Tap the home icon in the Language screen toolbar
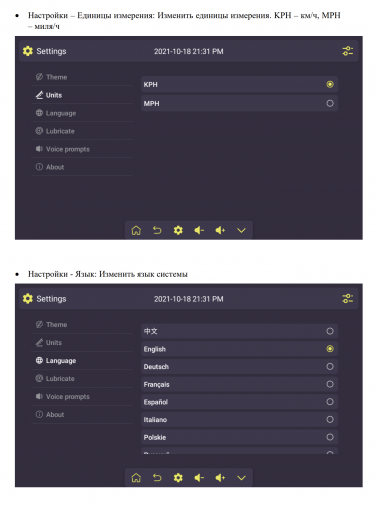This screenshot has height=507, width=377. (136, 478)
